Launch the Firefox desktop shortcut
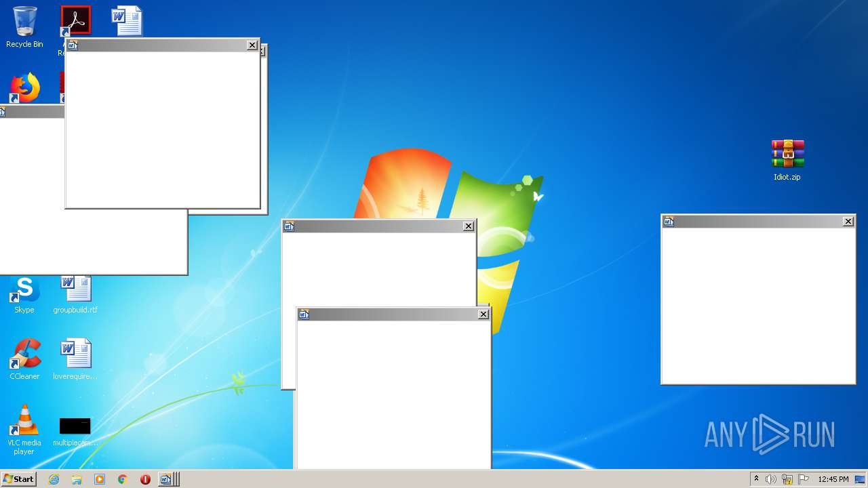Image resolution: width=868 pixels, height=488 pixels. point(25,88)
